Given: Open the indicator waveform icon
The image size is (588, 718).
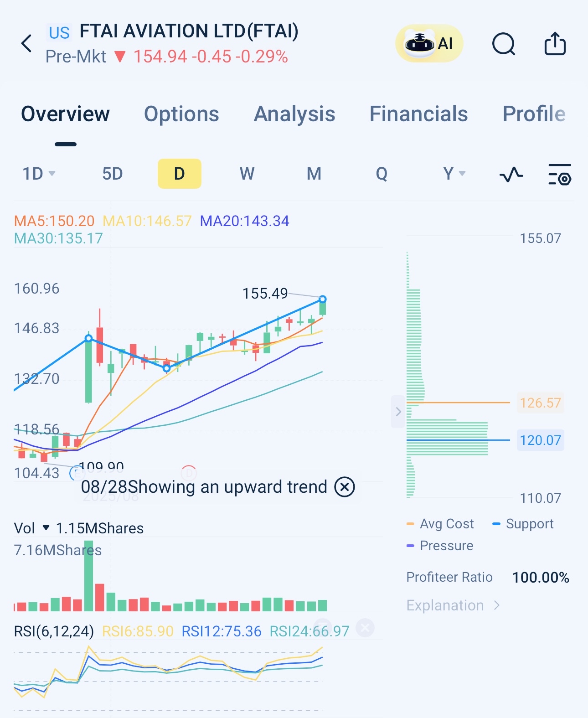Looking at the screenshot, I should click(511, 174).
